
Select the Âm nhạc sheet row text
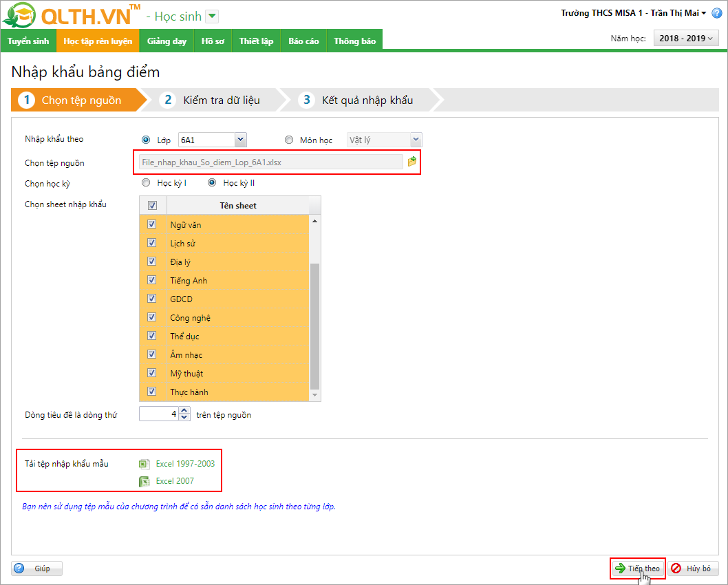[186, 354]
